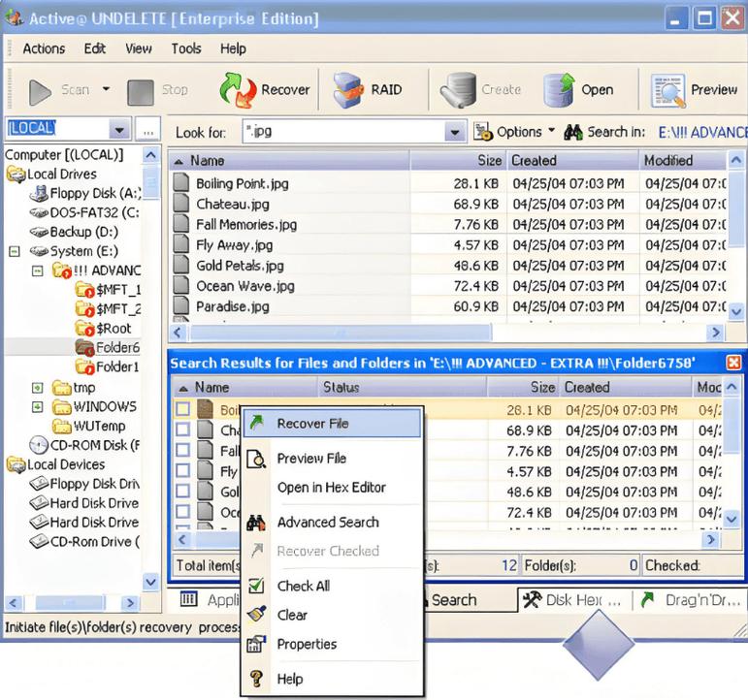This screenshot has width=748, height=700.
Task: Click the Created column header in file list
Action: pyautogui.click(x=572, y=161)
